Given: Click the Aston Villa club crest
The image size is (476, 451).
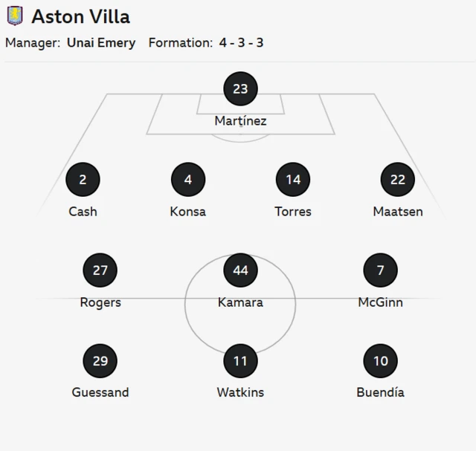Looking at the screenshot, I should [x=15, y=16].
